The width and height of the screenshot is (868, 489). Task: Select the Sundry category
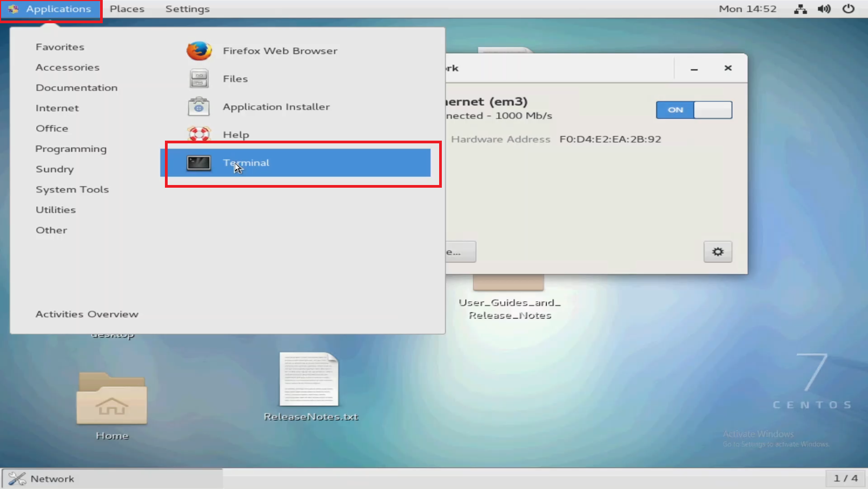point(55,169)
